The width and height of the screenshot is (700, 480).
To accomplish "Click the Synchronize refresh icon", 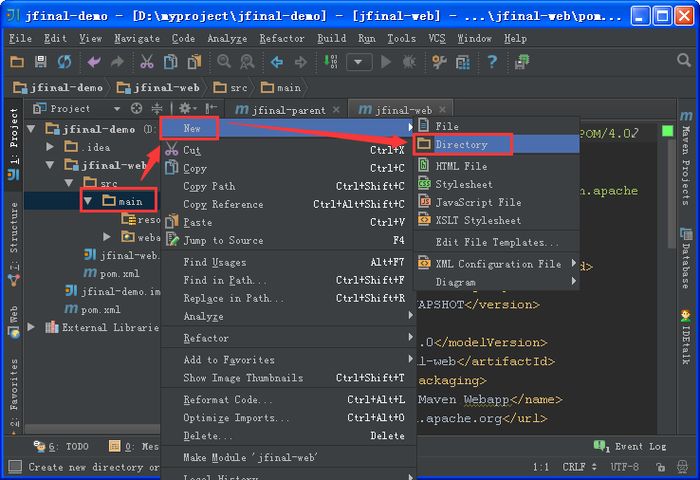I will pyautogui.click(x=63, y=62).
